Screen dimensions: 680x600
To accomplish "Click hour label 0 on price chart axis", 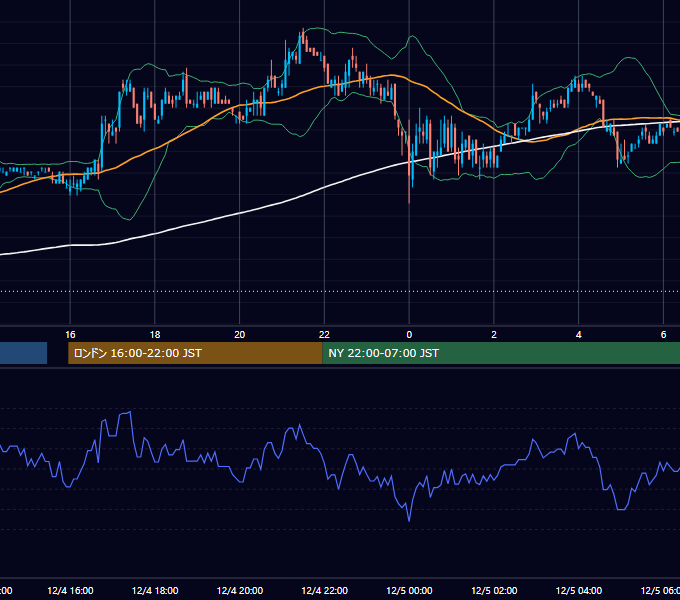I will click(x=409, y=334).
